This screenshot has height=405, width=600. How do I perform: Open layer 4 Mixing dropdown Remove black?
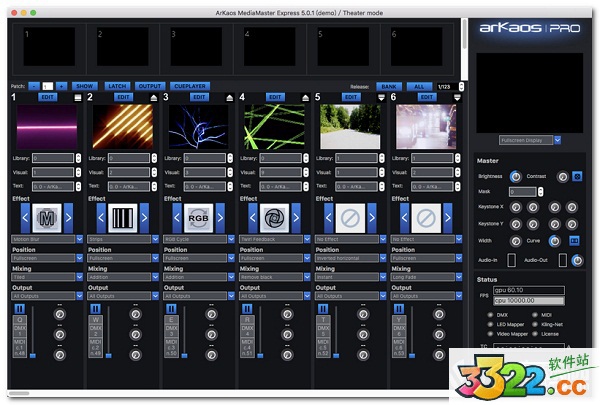tap(275, 277)
